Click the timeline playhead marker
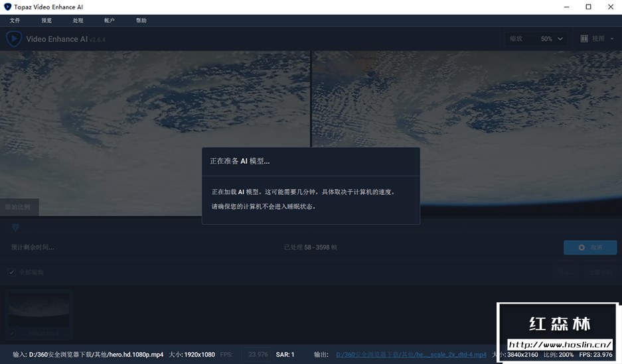622x364 pixels. 15,227
